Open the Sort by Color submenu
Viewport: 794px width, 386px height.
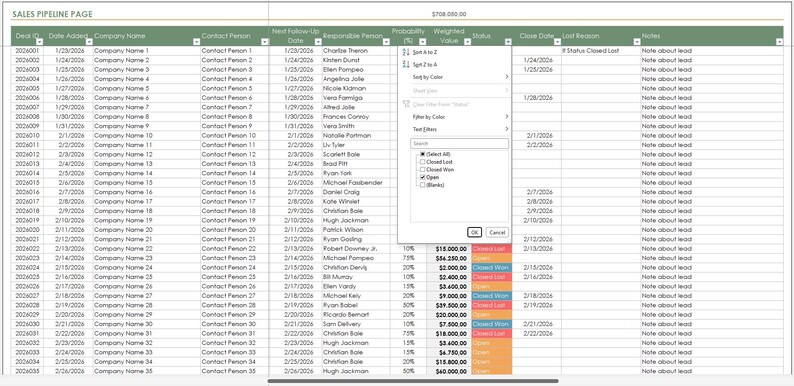pyautogui.click(x=454, y=77)
